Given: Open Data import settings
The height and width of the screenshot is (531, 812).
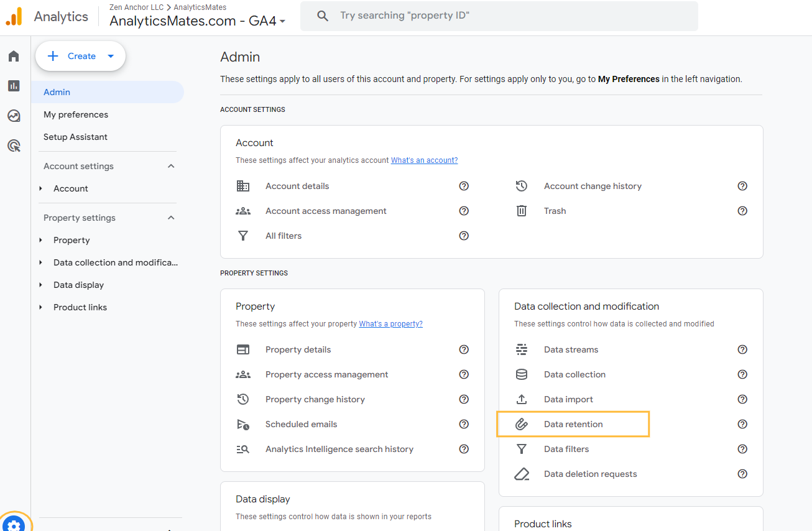Looking at the screenshot, I should pyautogui.click(x=568, y=399).
